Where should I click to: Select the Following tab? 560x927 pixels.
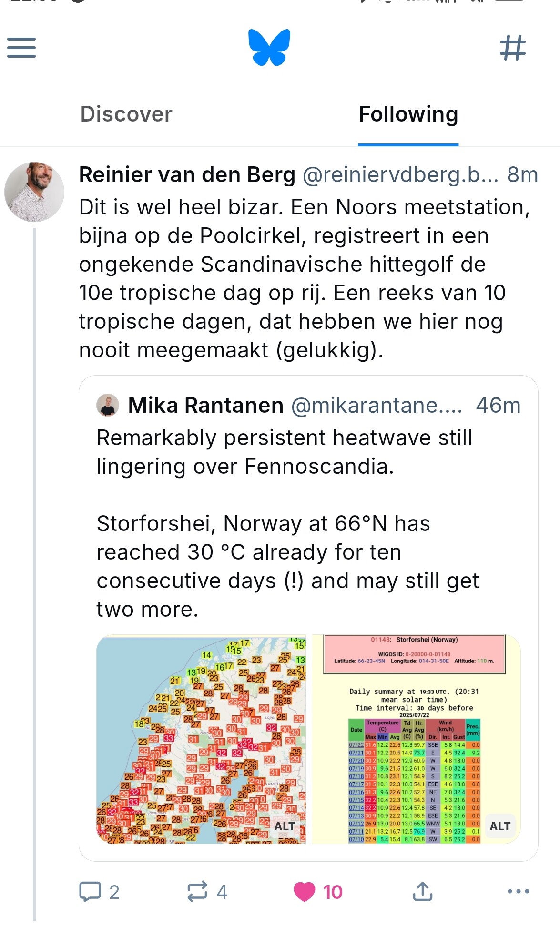408,114
